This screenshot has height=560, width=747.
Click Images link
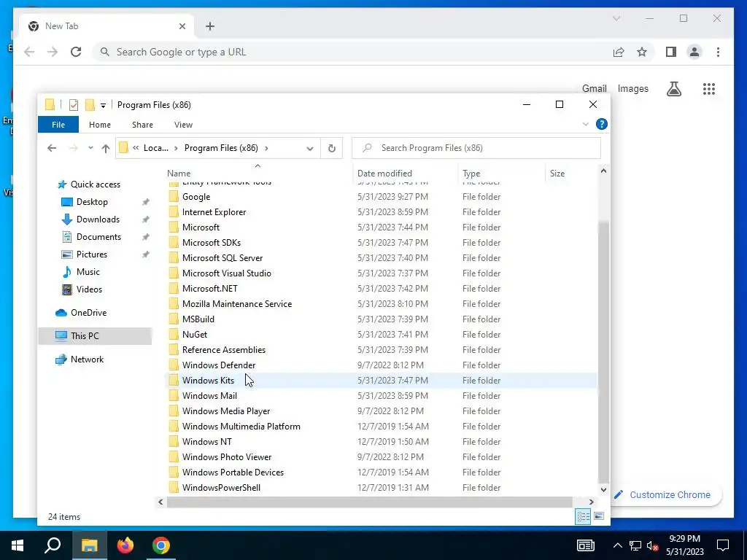(632, 88)
